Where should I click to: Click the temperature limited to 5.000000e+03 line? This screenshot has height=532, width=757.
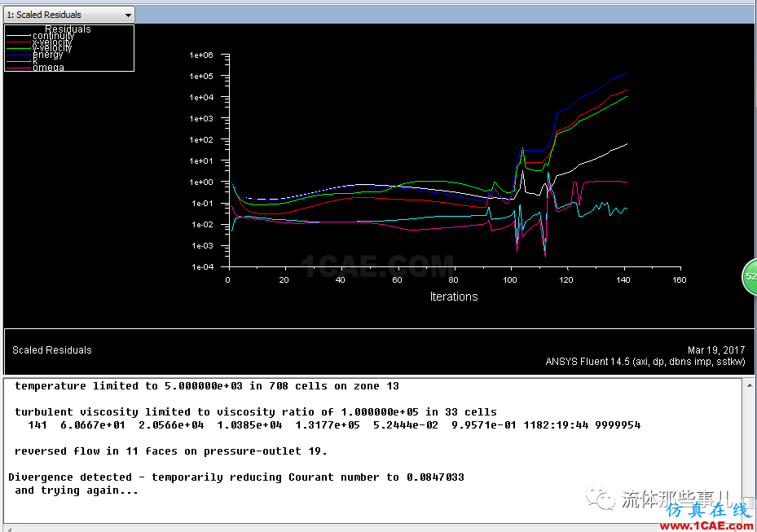pyautogui.click(x=207, y=386)
